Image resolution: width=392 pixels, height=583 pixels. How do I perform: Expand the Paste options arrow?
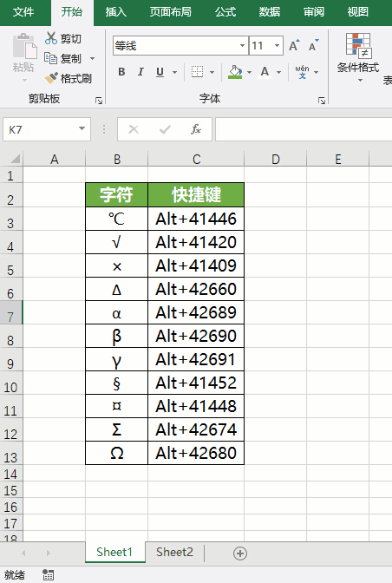pyautogui.click(x=24, y=80)
